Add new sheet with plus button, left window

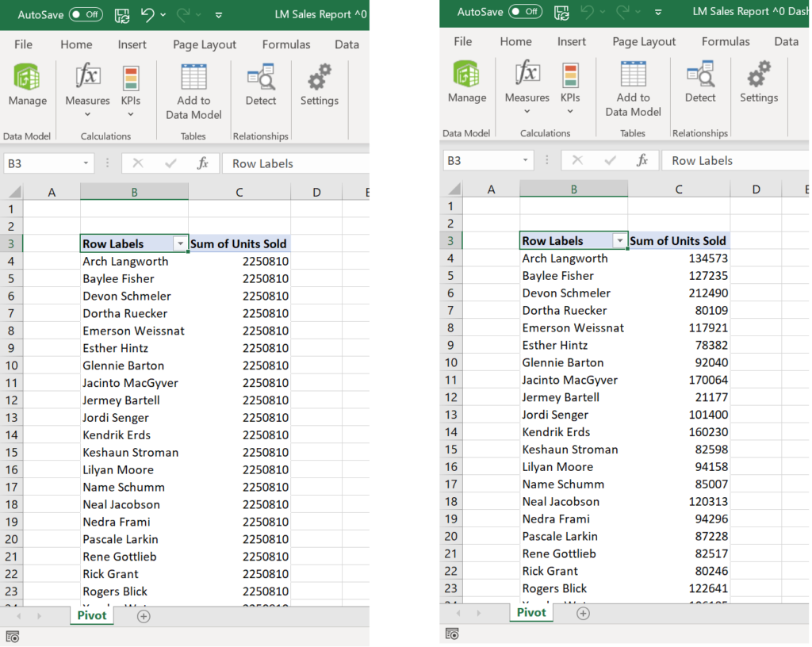[x=144, y=616]
